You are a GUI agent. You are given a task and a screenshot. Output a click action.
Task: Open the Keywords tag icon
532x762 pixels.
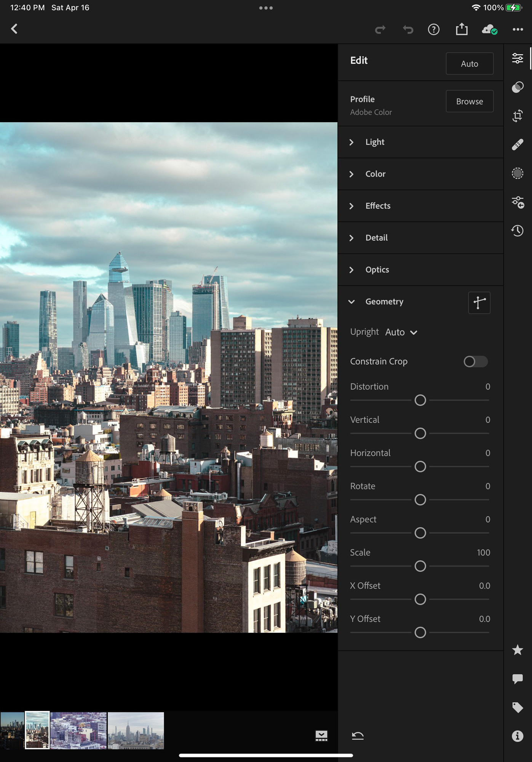(x=517, y=708)
